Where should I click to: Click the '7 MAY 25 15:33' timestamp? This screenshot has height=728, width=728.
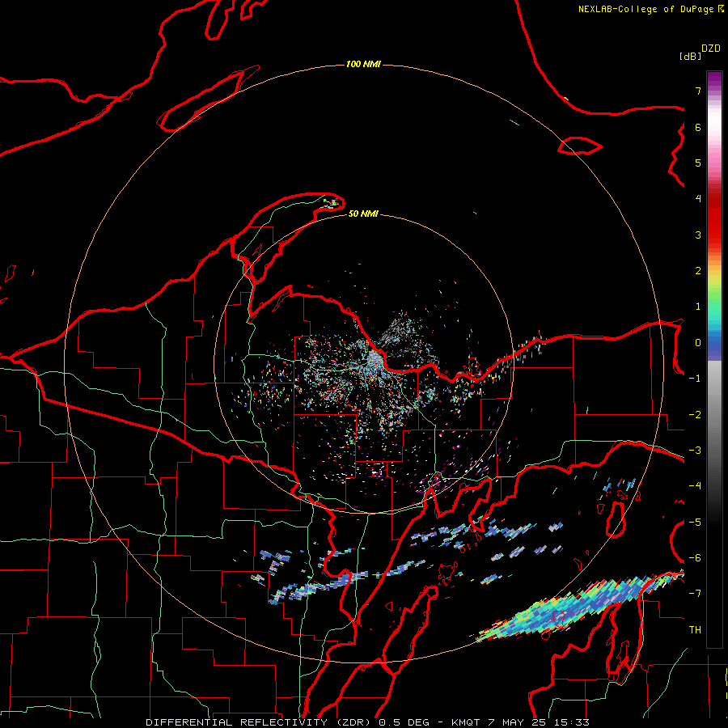point(539,722)
